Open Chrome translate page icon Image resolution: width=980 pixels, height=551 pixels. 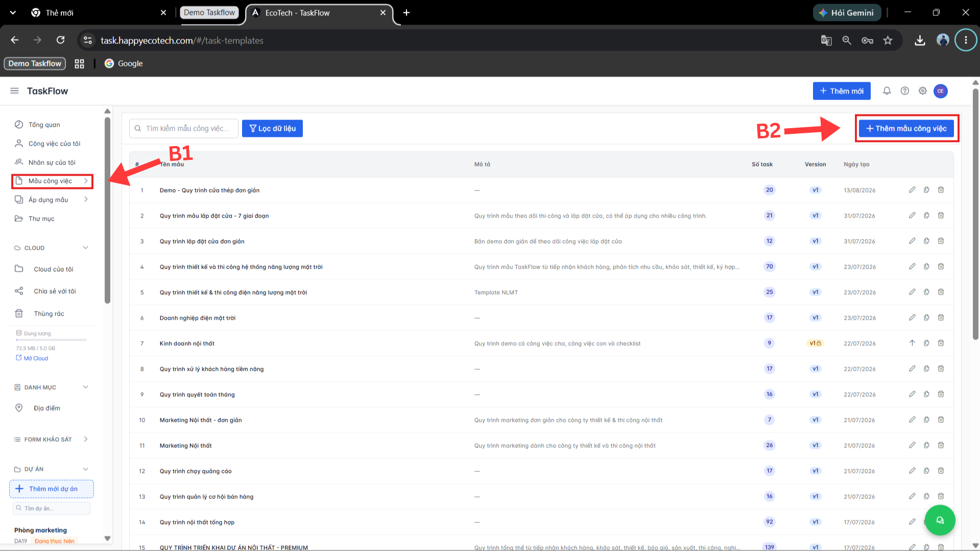826,40
